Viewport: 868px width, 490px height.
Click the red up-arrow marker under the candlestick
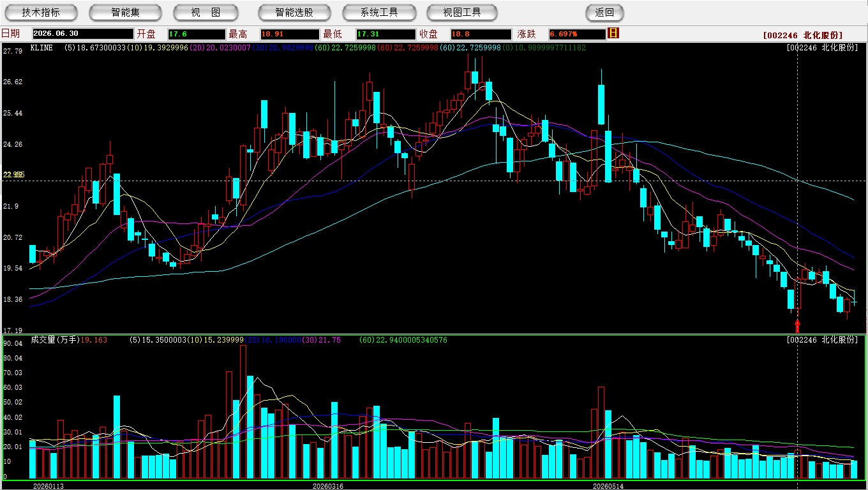coord(797,325)
